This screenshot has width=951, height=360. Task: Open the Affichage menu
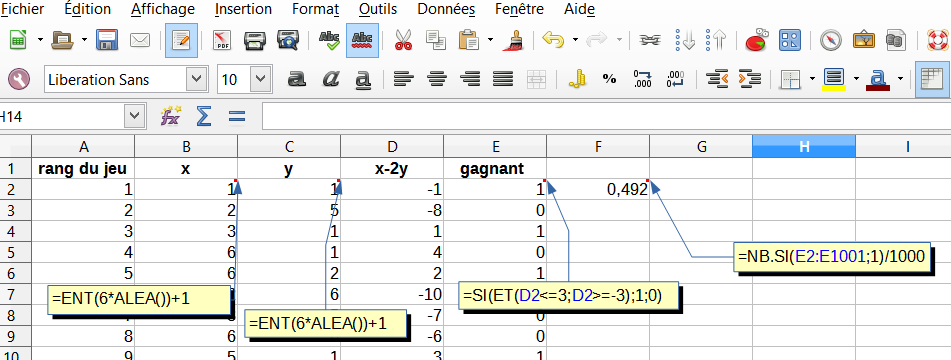pyautogui.click(x=163, y=9)
